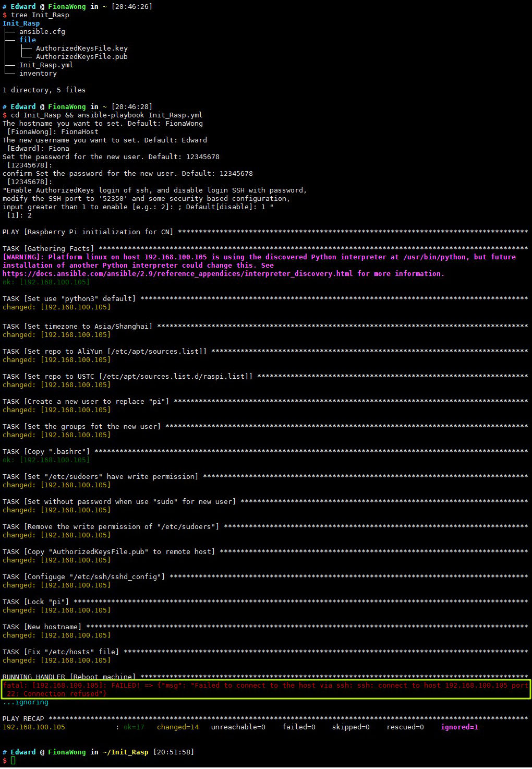
Task: Click 'TASK [Set "/etc/sudoers" have write permission]'
Action: (265, 477)
